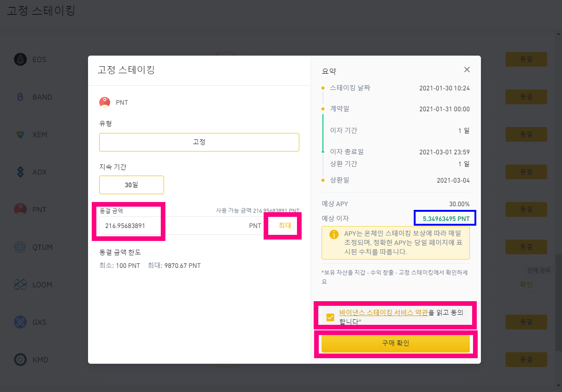Open the 바이낸스 스테이킹 서비스 약관 link
The width and height of the screenshot is (562, 392).
click(384, 312)
